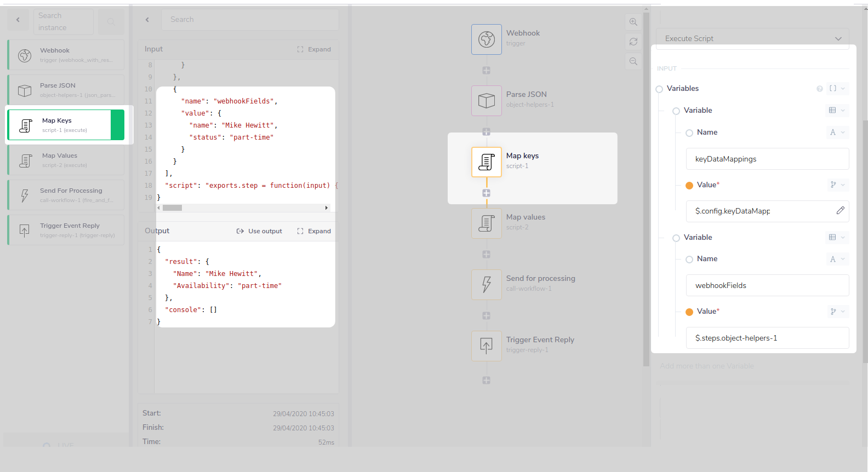Select the Webhook trigger globe icon on canvas

point(486,39)
